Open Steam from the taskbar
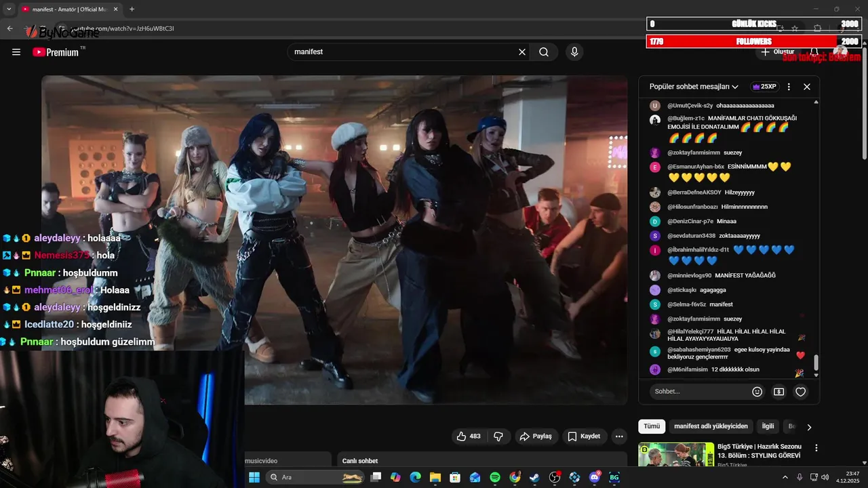The image size is (868, 488). tap(535, 478)
